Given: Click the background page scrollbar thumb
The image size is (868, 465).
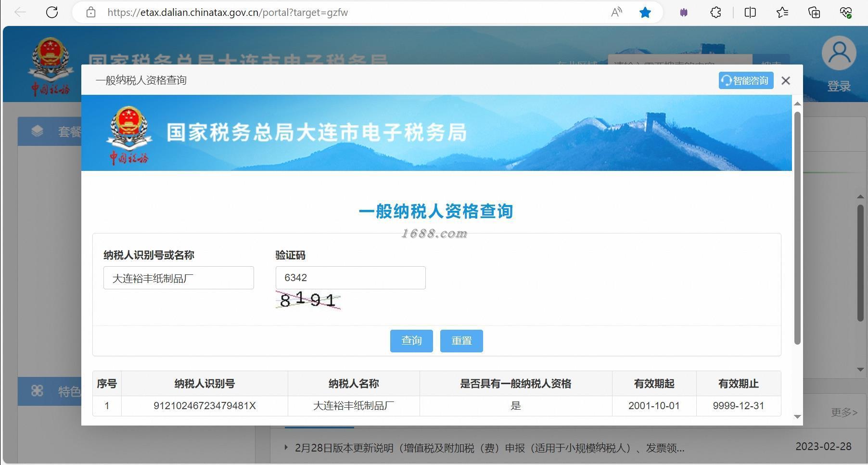Looking at the screenshot, I should click(x=860, y=263).
